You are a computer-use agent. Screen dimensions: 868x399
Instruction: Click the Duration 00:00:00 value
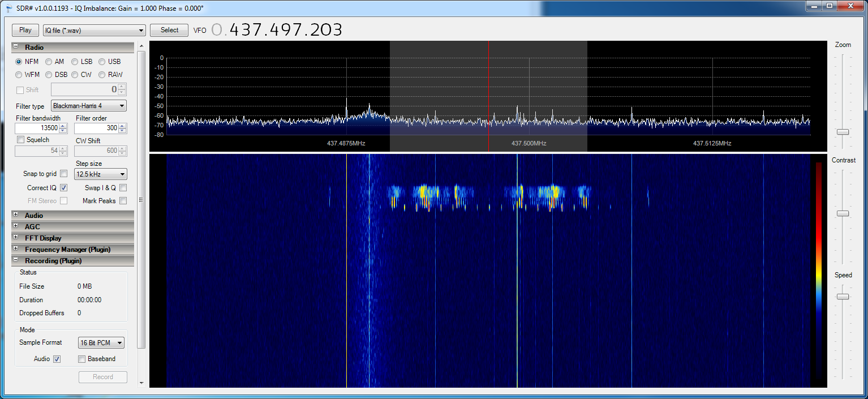point(89,300)
